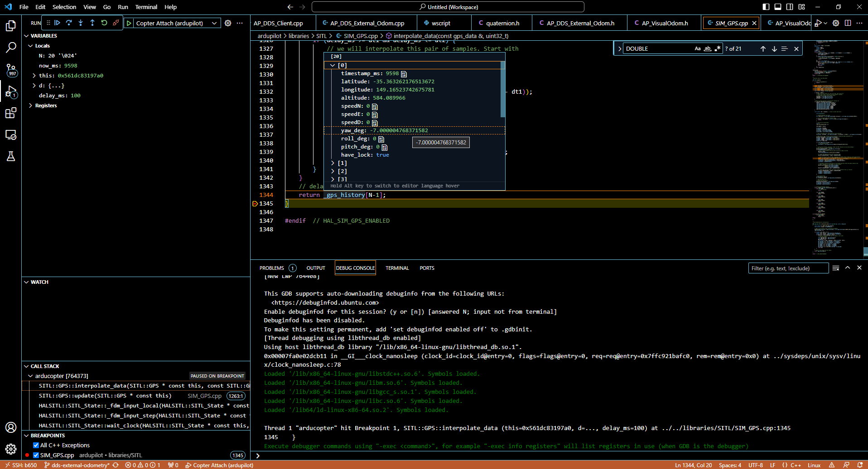868x469 pixels.
Task: Continue execution in the debug toolbar
Action: coord(57,23)
